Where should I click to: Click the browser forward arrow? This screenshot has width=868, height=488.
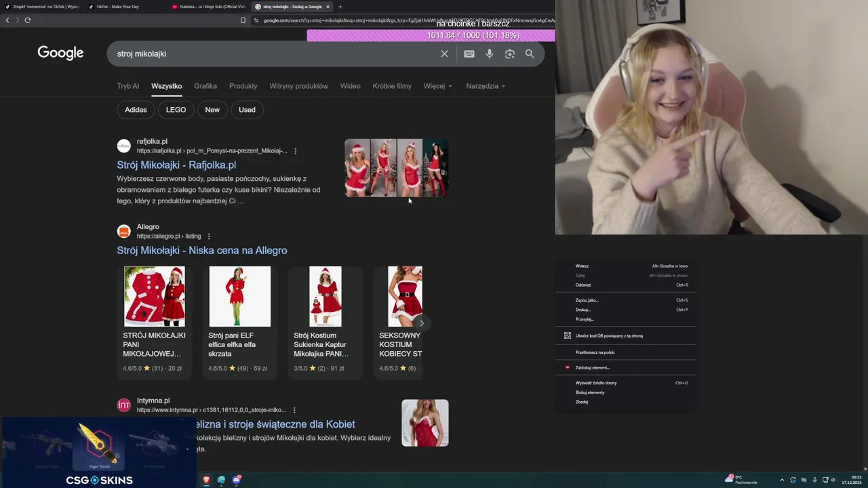[17, 20]
